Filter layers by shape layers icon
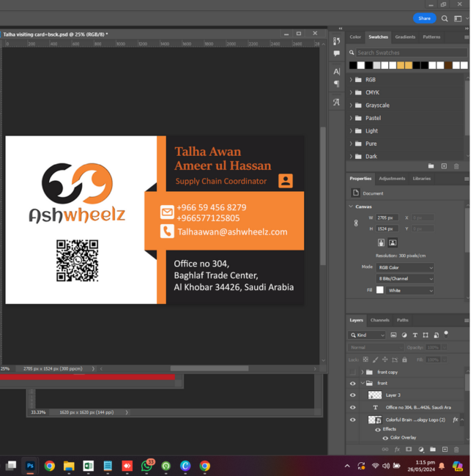This screenshot has height=476, width=476. coord(425,335)
